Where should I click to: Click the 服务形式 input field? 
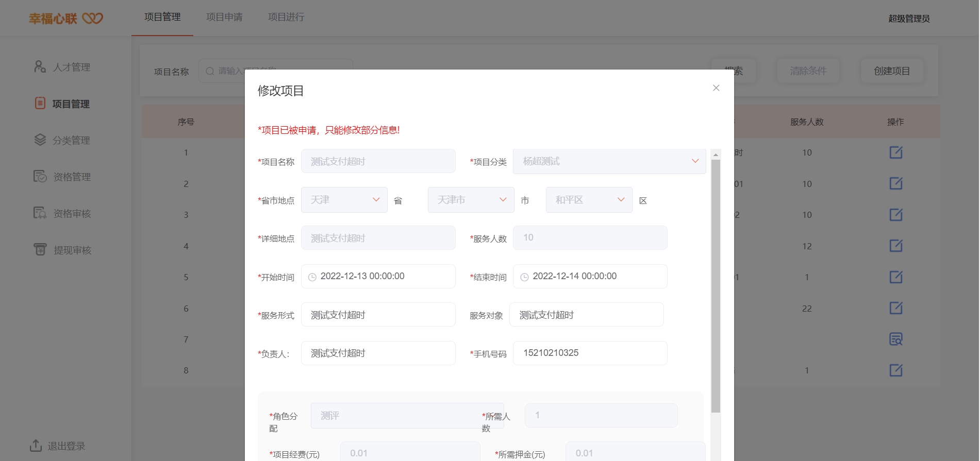tap(378, 315)
